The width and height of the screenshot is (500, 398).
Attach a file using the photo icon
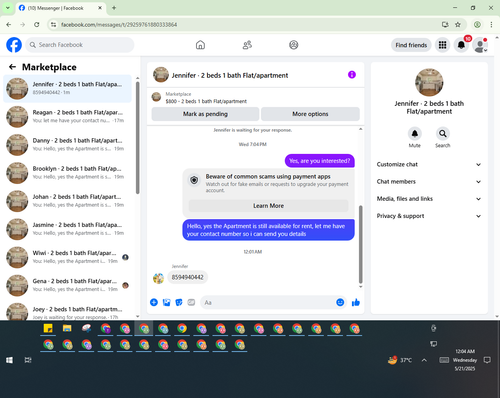[166, 302]
